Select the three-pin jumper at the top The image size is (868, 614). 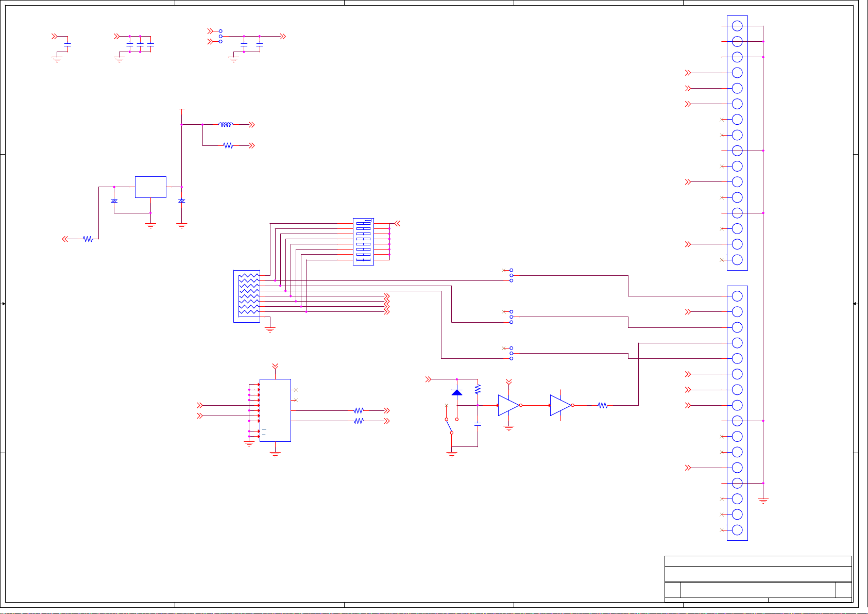click(x=220, y=36)
